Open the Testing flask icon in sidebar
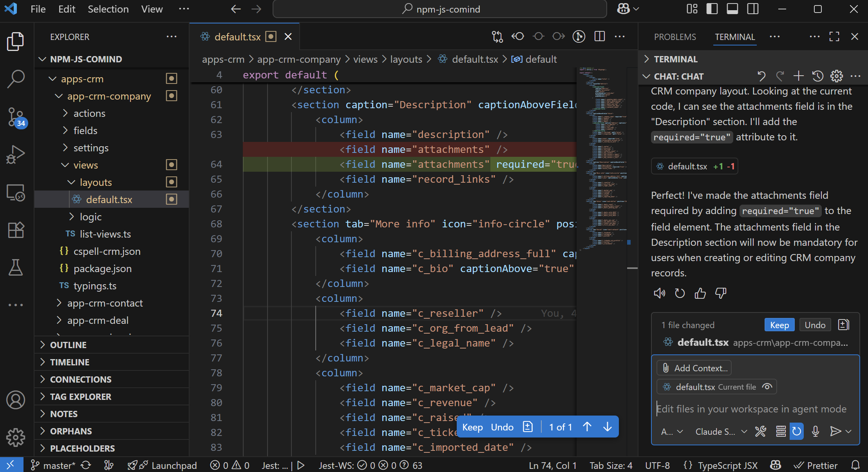Image resolution: width=868 pixels, height=472 pixels. pyautogui.click(x=16, y=267)
